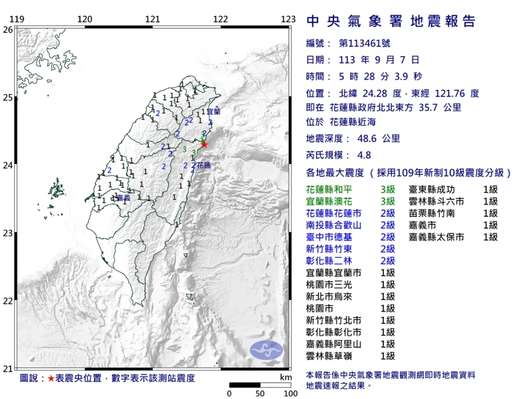Viewport: 532px width, 399px height.
Task: Click the km scale bar below the map
Action: click(260, 385)
